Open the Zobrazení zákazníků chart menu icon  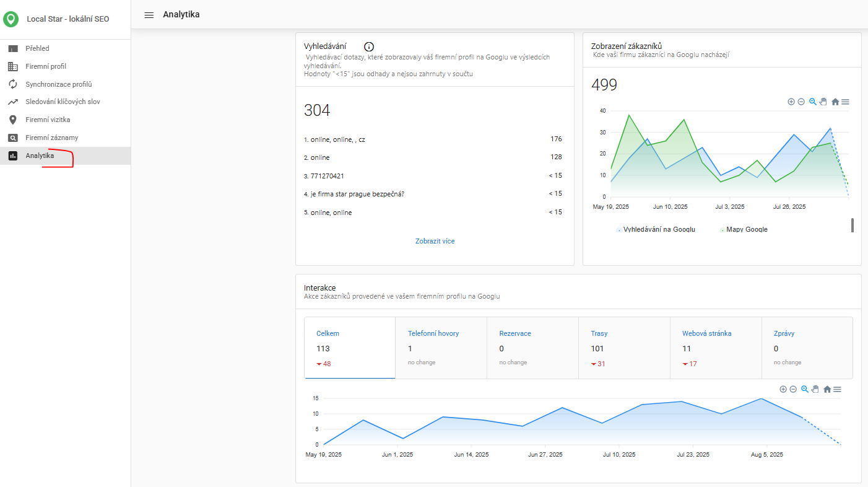pos(845,102)
